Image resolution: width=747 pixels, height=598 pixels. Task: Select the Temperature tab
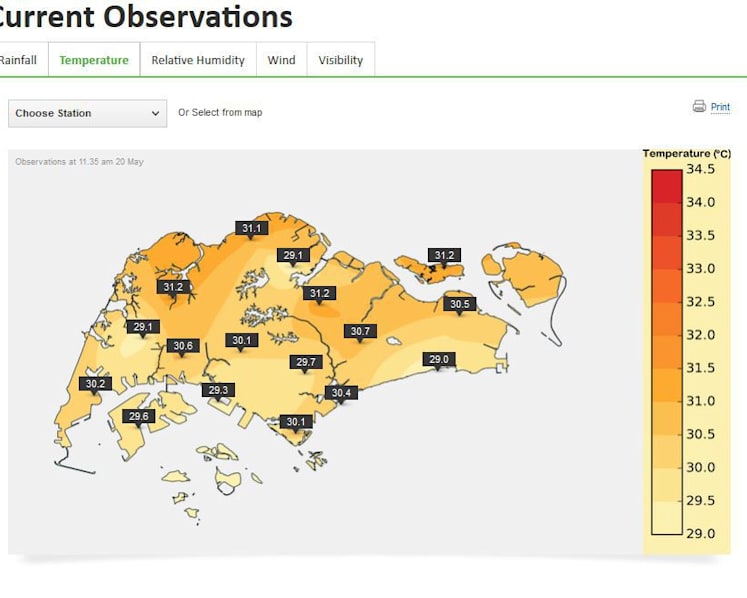(94, 60)
